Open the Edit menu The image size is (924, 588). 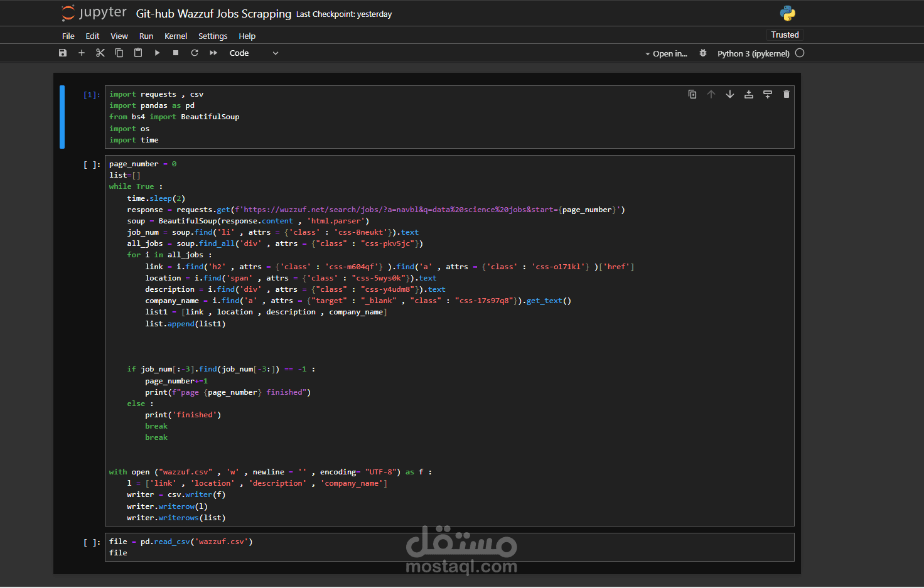tap(92, 36)
